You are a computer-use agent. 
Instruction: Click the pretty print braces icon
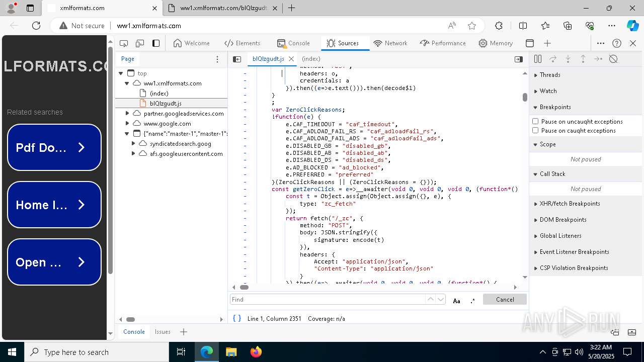pyautogui.click(x=237, y=318)
